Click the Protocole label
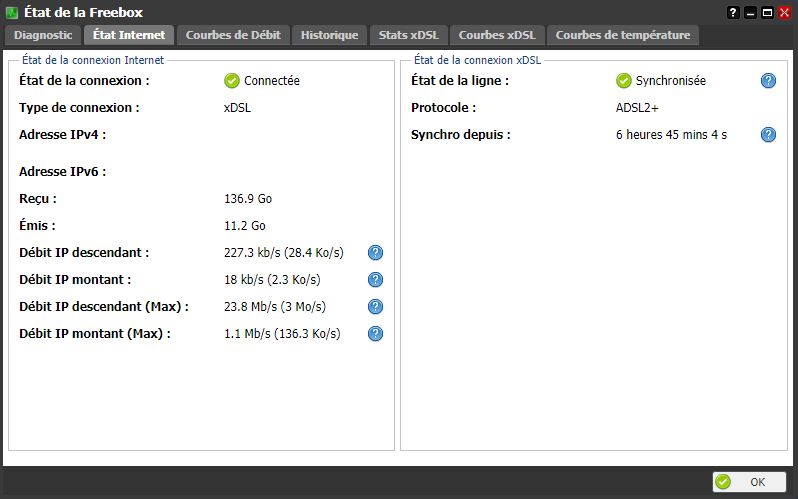The width and height of the screenshot is (798, 499). (x=444, y=107)
